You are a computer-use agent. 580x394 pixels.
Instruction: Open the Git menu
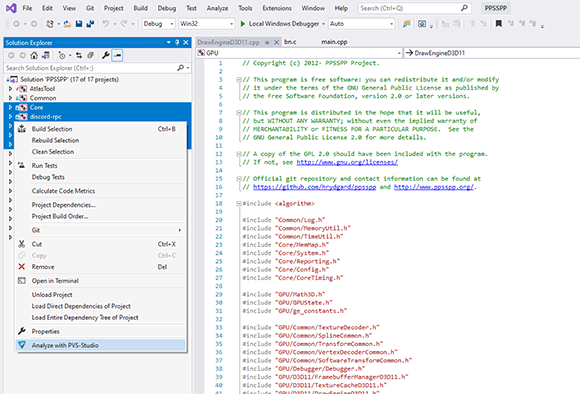90,8
